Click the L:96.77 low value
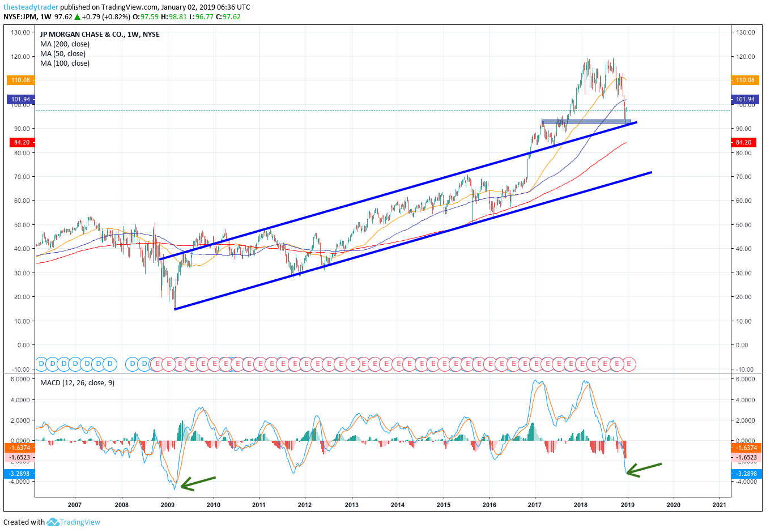766x532 pixels. coord(201,17)
